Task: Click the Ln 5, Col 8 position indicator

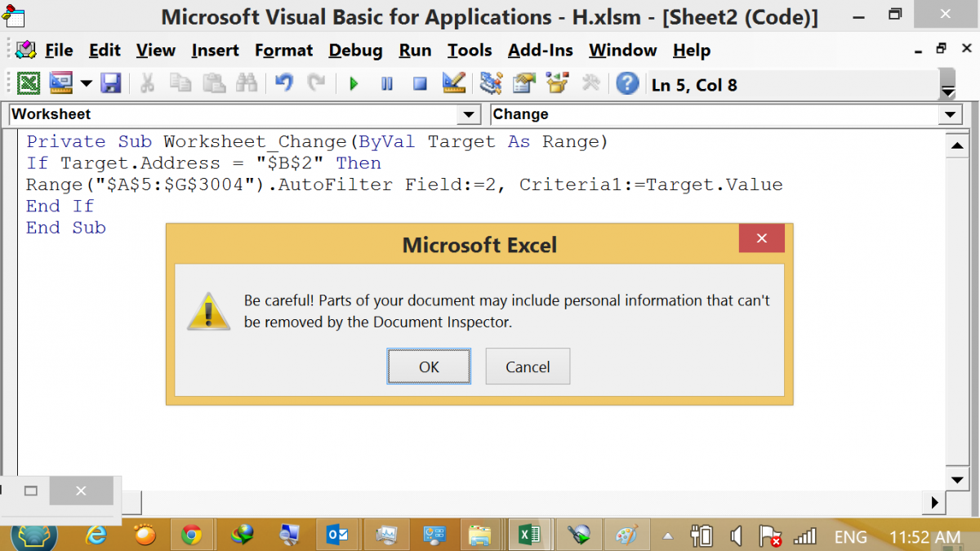Action: pyautogui.click(x=694, y=85)
